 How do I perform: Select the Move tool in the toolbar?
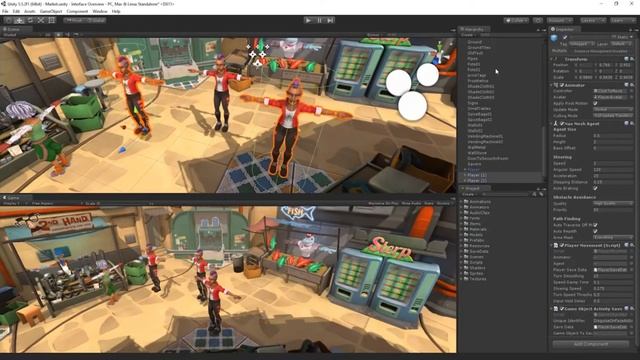[x=19, y=20]
